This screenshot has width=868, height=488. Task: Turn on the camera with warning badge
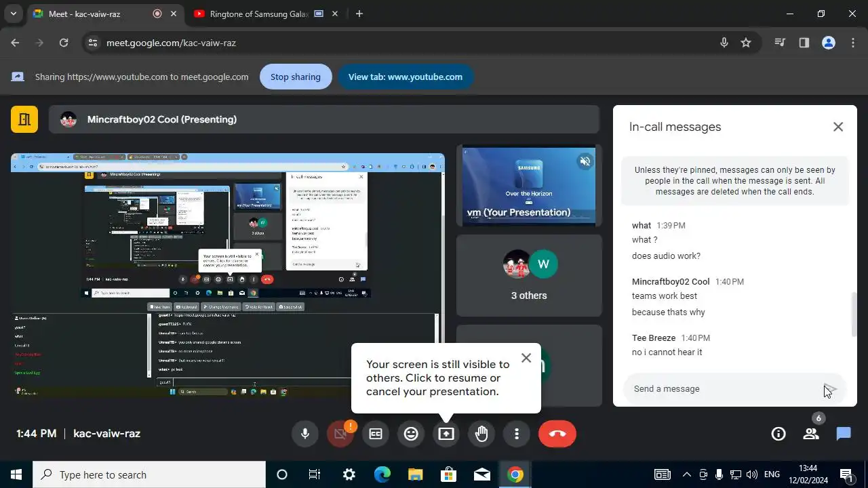tap(340, 434)
